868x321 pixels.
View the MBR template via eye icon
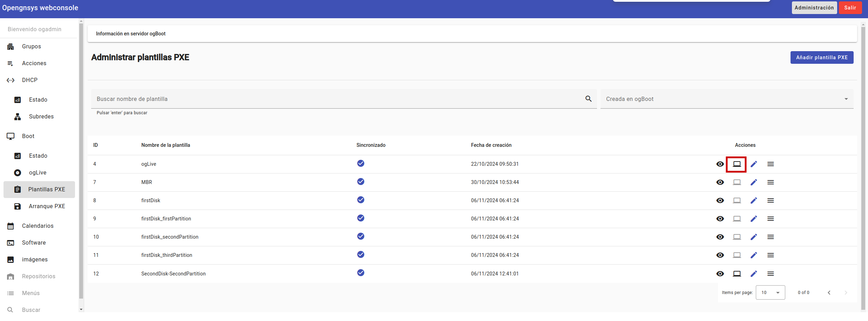[720, 182]
